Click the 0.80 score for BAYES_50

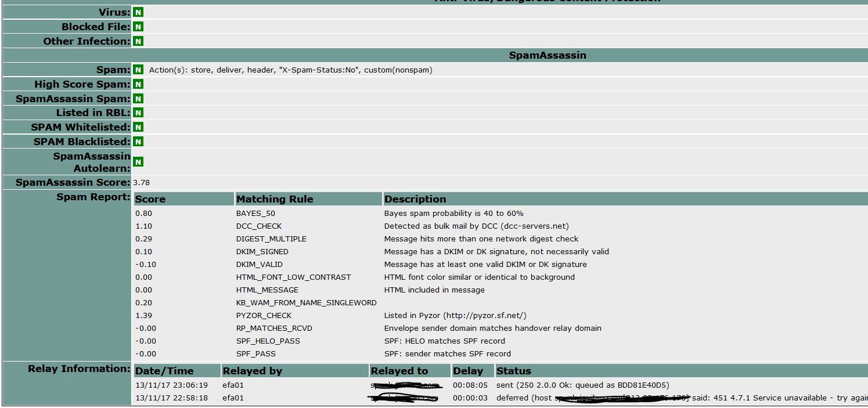point(143,214)
